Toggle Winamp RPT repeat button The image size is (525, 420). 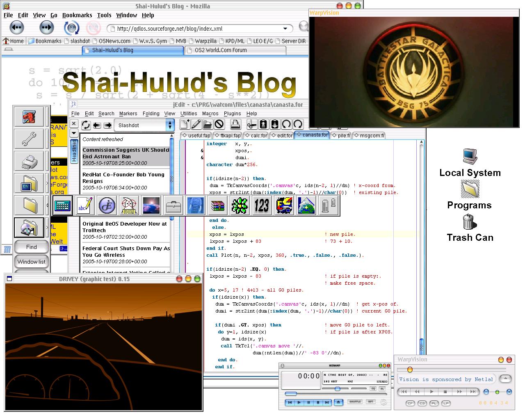[371, 402]
